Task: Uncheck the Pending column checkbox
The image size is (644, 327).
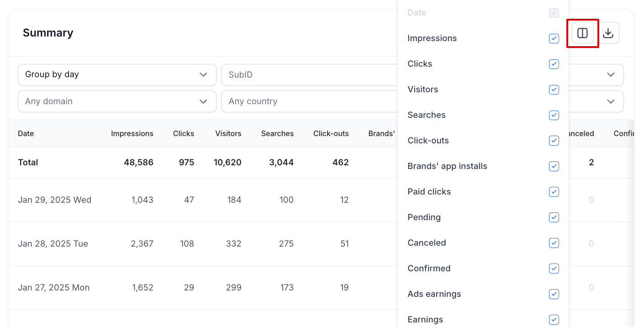Action: tap(554, 217)
